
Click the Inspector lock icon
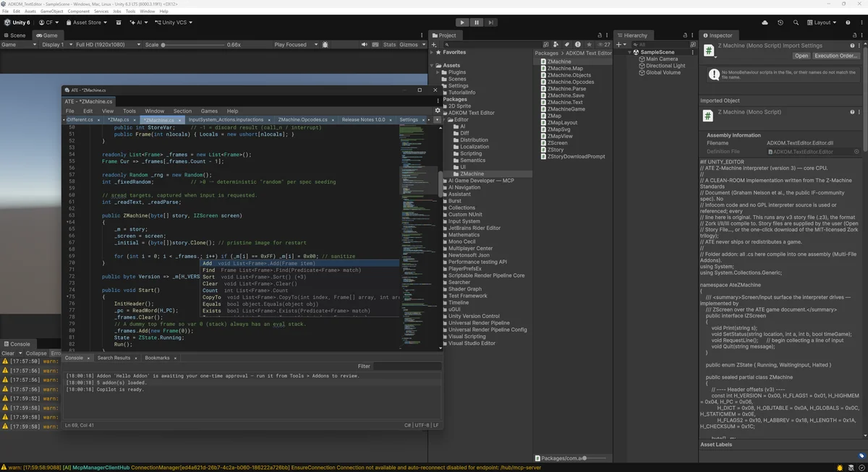[x=854, y=35]
